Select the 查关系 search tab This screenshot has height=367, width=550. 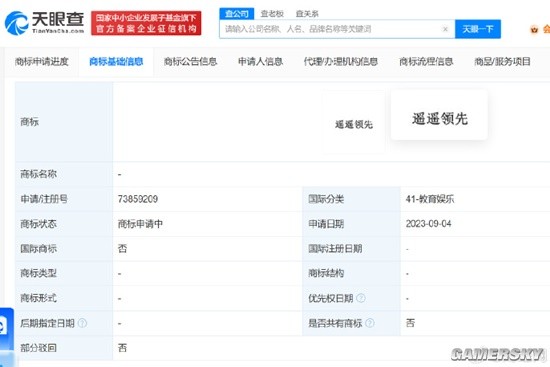point(307,14)
